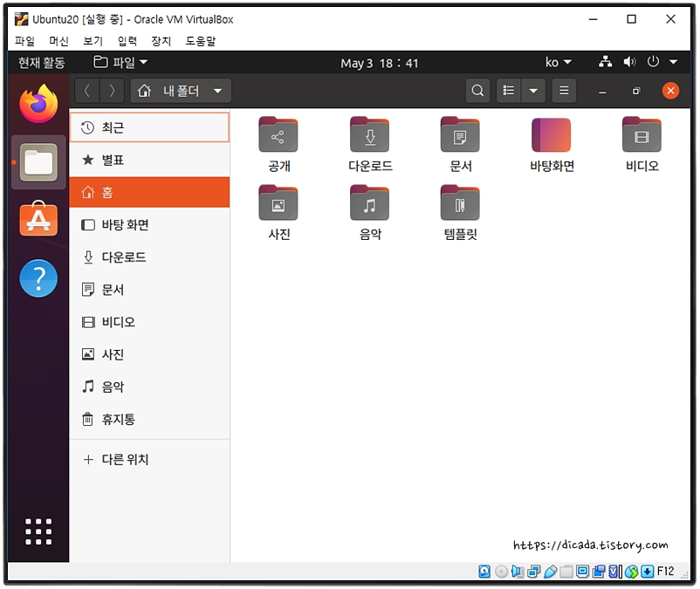Click 현재 활동 in the top bar

pyautogui.click(x=42, y=63)
